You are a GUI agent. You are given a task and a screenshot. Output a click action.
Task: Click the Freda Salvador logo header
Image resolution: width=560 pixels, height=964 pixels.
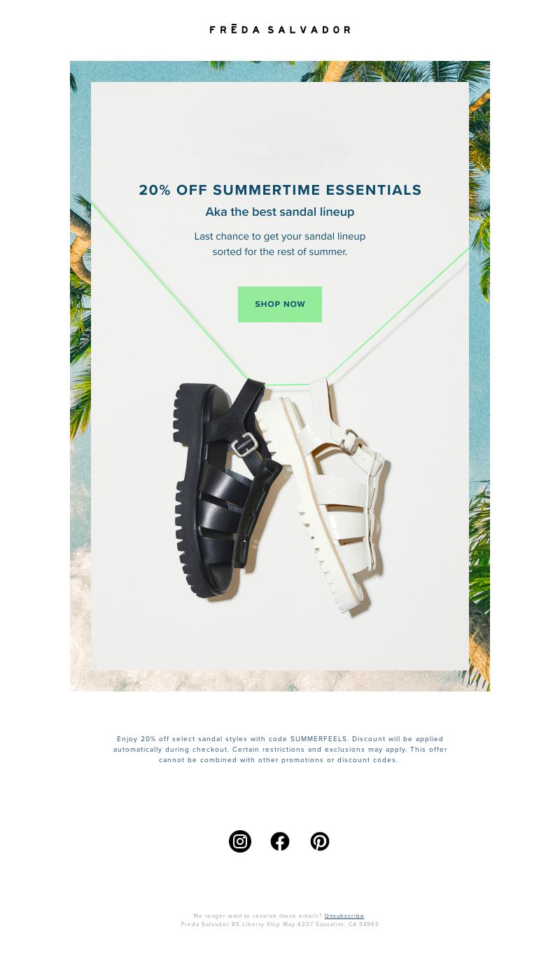[280, 29]
